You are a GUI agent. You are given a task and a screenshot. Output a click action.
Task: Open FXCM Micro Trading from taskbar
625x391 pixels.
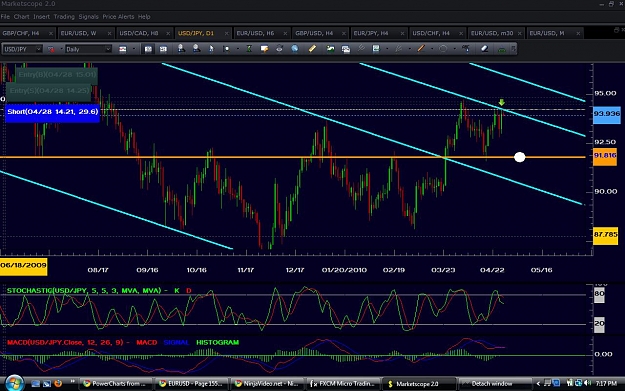(x=344, y=383)
